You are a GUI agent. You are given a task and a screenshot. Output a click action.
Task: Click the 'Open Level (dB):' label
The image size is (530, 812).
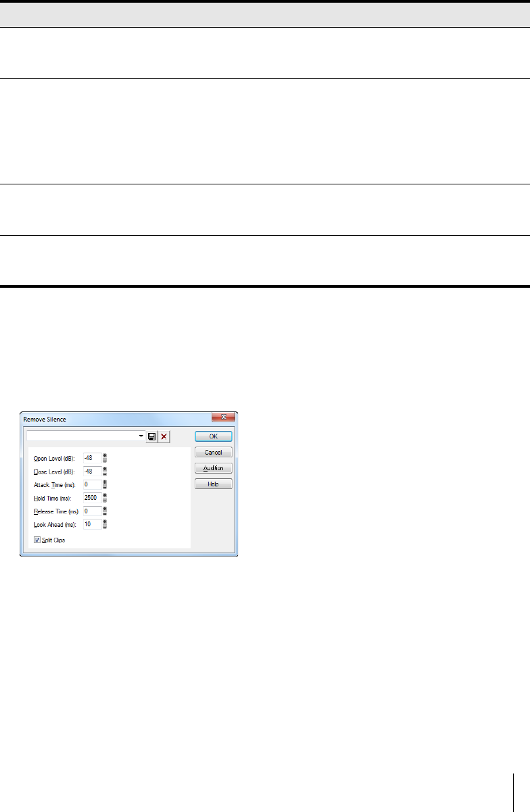click(53, 458)
